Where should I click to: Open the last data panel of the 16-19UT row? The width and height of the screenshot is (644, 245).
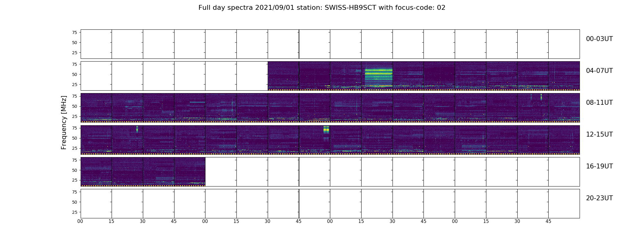tap(190, 171)
